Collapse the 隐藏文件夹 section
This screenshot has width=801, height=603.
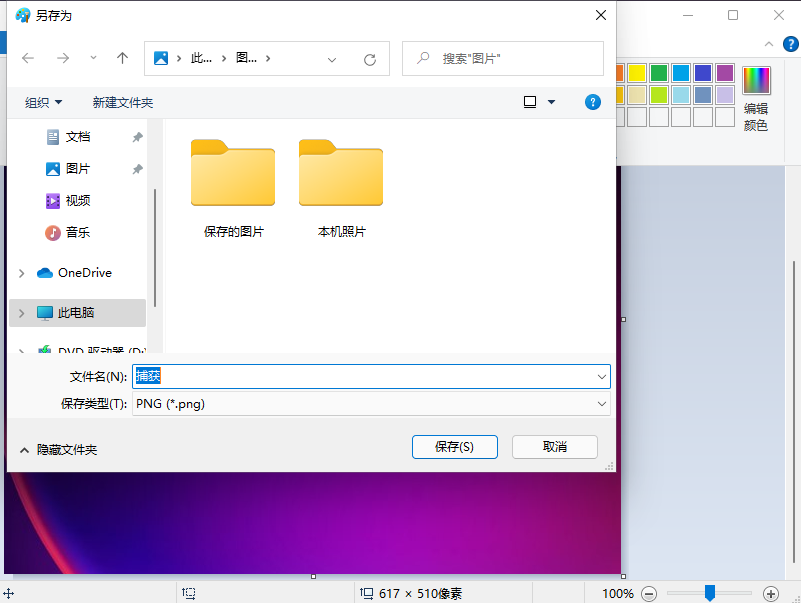click(x=25, y=447)
